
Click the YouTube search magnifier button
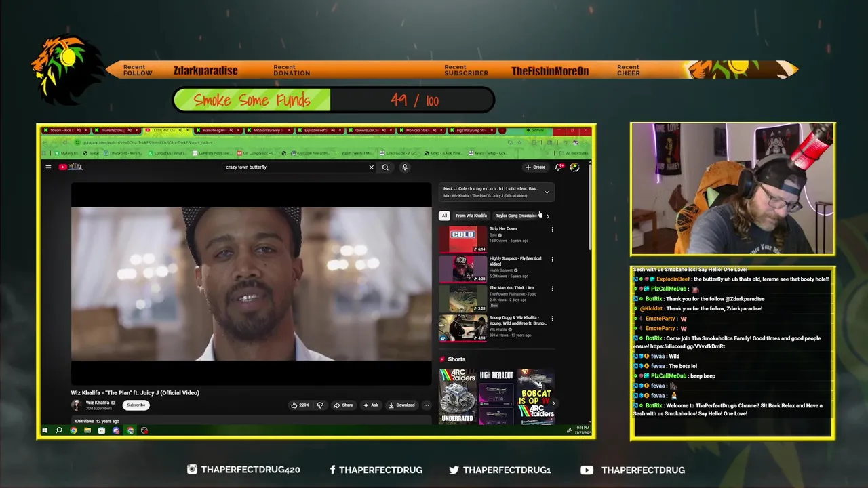coord(385,167)
